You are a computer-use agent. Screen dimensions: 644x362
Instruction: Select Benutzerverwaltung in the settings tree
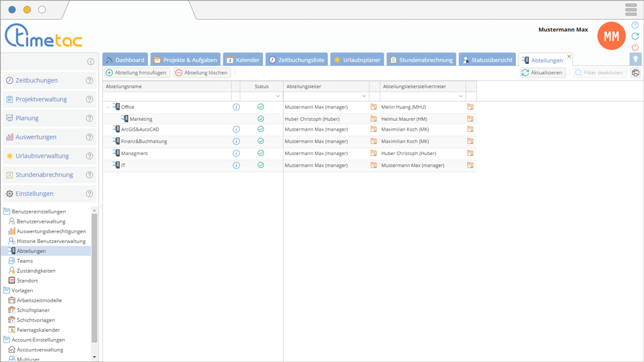coord(41,221)
